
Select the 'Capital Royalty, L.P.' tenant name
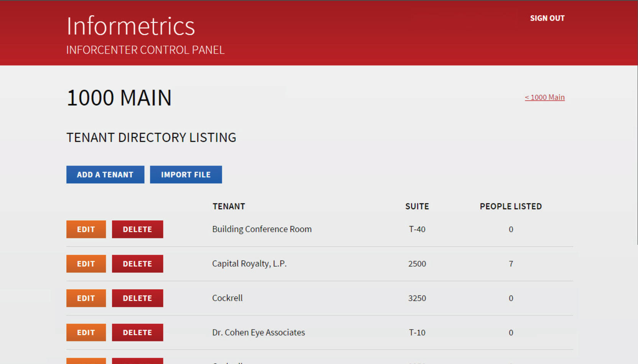point(249,264)
